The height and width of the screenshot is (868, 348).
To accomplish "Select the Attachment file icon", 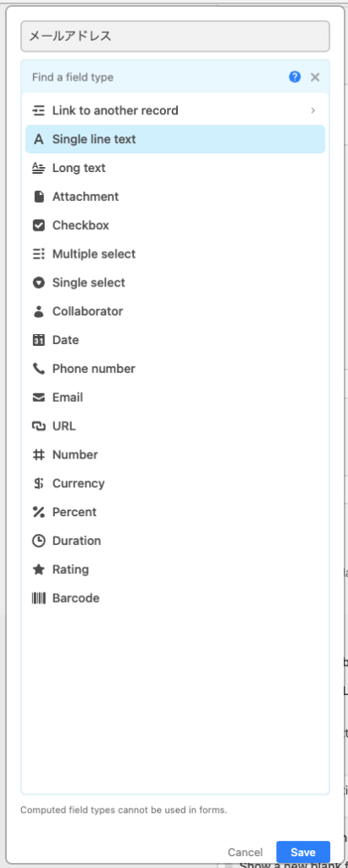I will [38, 197].
